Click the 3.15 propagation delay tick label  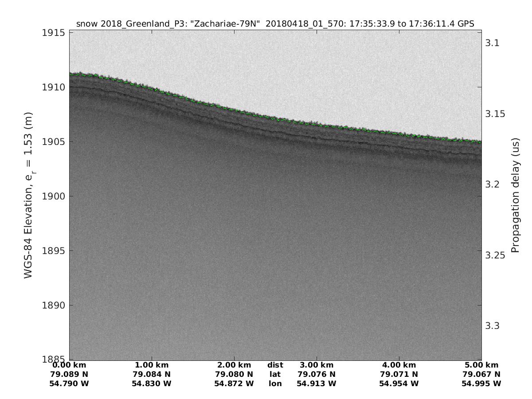pyautogui.click(x=495, y=114)
